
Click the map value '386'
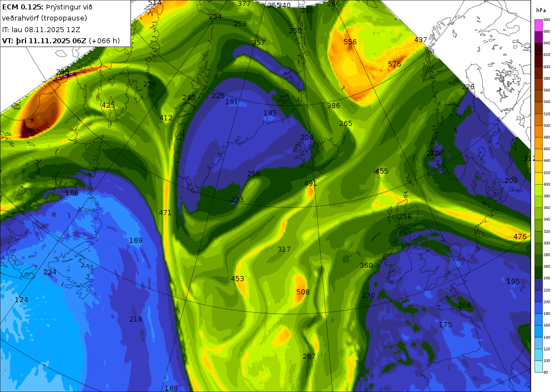point(334,106)
